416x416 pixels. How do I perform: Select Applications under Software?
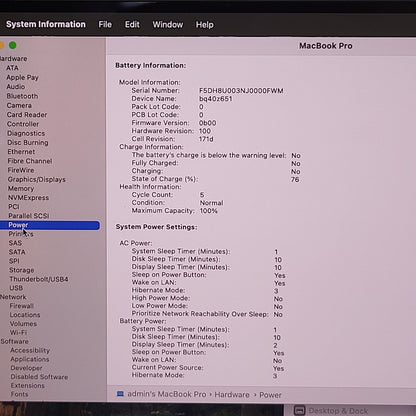pyautogui.click(x=30, y=359)
